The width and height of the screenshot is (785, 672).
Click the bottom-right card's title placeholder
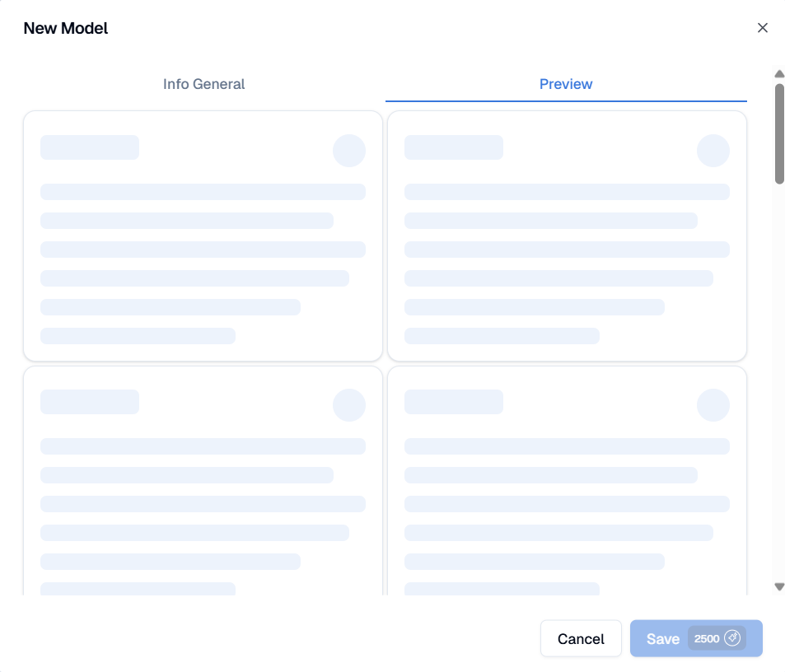[454, 402]
